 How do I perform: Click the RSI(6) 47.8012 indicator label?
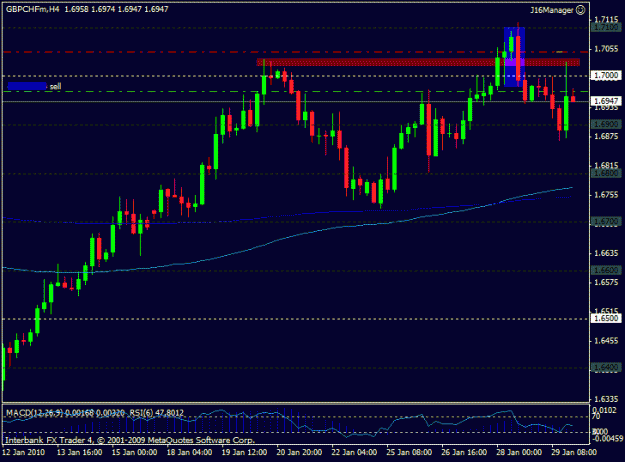tap(156, 413)
